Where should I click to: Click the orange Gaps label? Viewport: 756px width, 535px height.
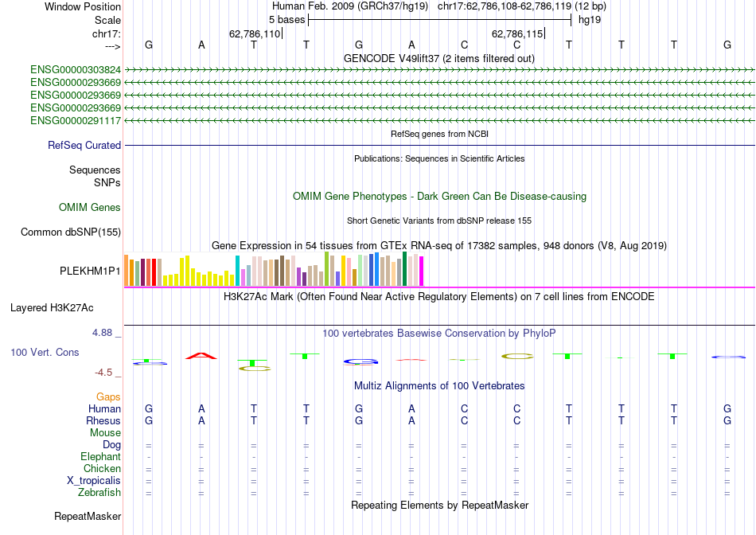[108, 396]
